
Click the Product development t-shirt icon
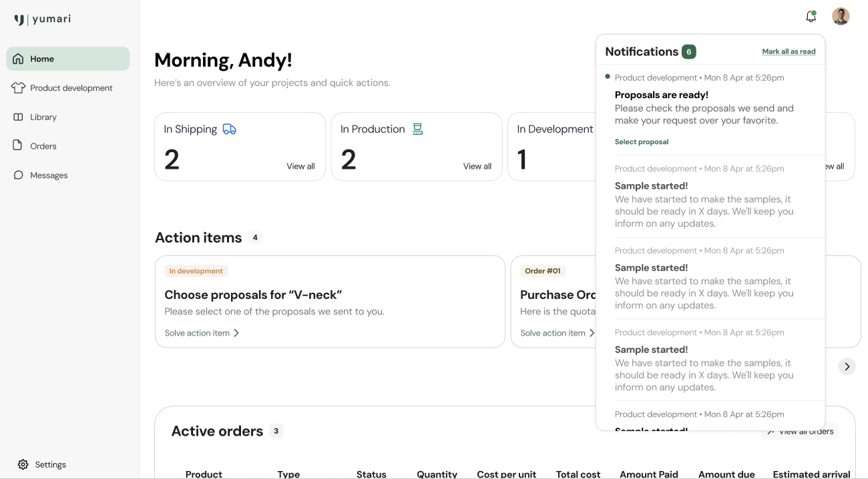click(x=18, y=88)
